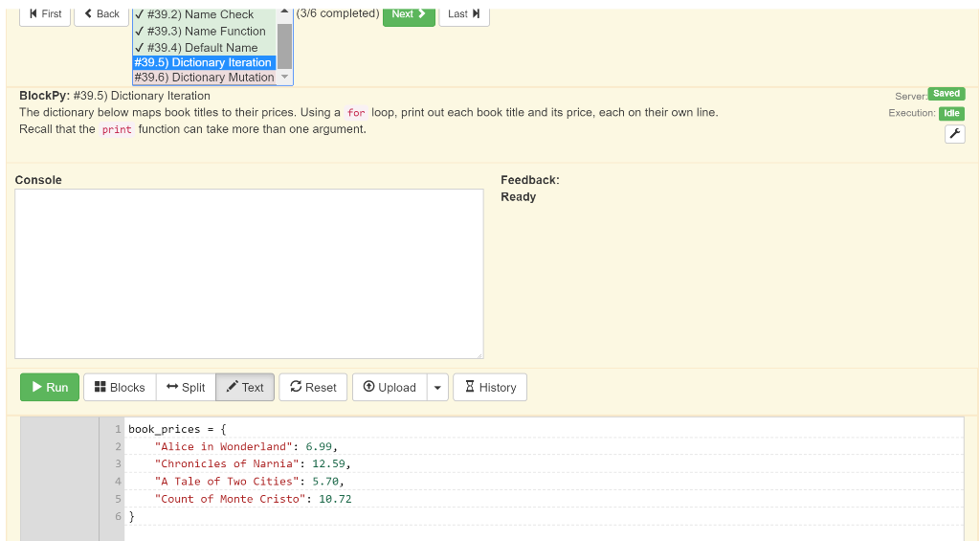This screenshot has height=541, width=980.
Task: Click code line 1 book_prices assignment
Action: 177,429
